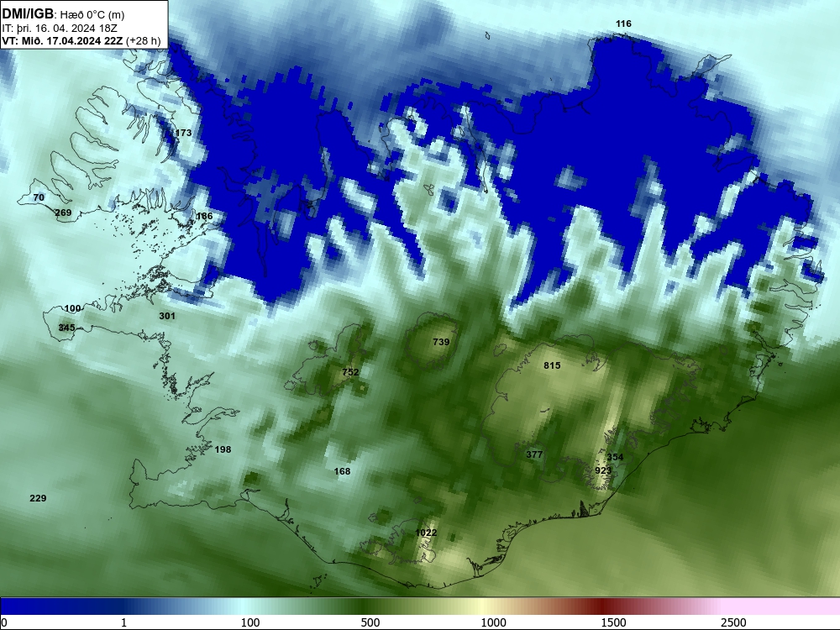This screenshot has width=840, height=630.
Task: Click the VT valid time line
Action: [x=81, y=40]
